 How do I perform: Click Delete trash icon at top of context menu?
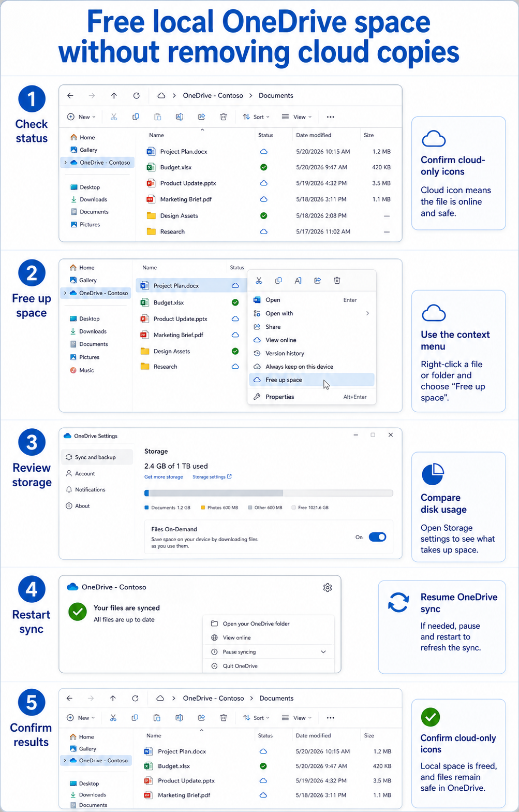(x=337, y=281)
